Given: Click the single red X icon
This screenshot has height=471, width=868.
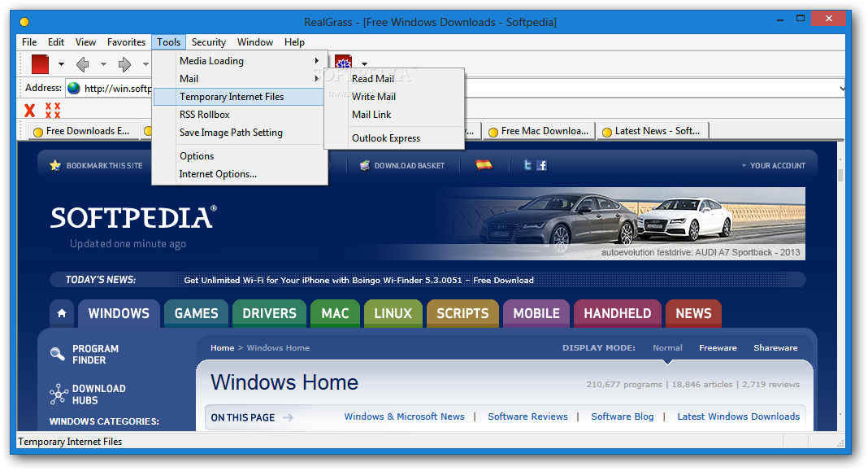Looking at the screenshot, I should [30, 111].
